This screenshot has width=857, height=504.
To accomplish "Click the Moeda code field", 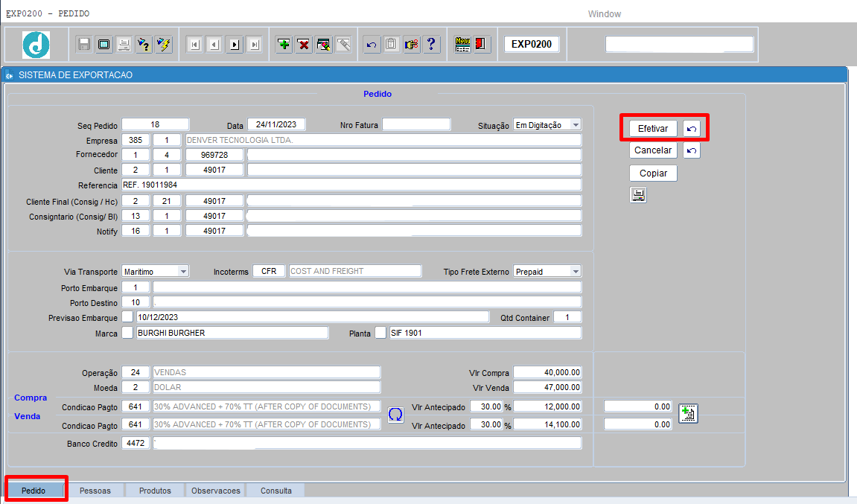I will (136, 387).
